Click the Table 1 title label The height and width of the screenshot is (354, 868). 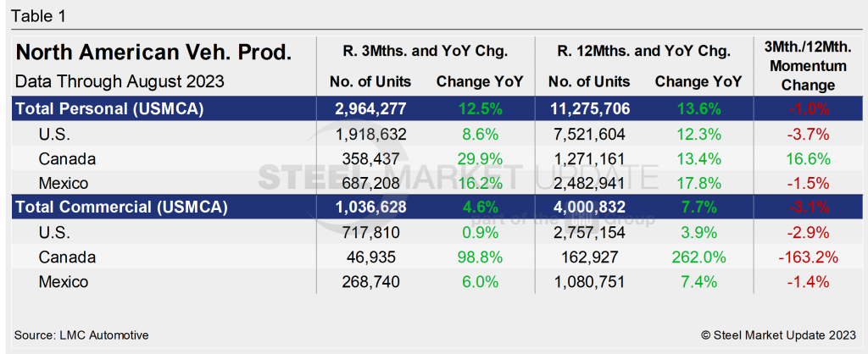tap(36, 16)
